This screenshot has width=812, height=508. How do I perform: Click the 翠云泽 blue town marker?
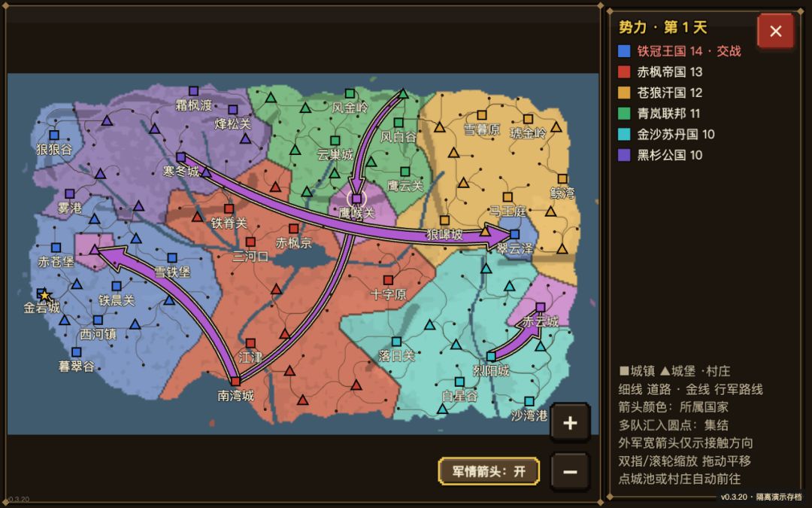click(x=515, y=234)
